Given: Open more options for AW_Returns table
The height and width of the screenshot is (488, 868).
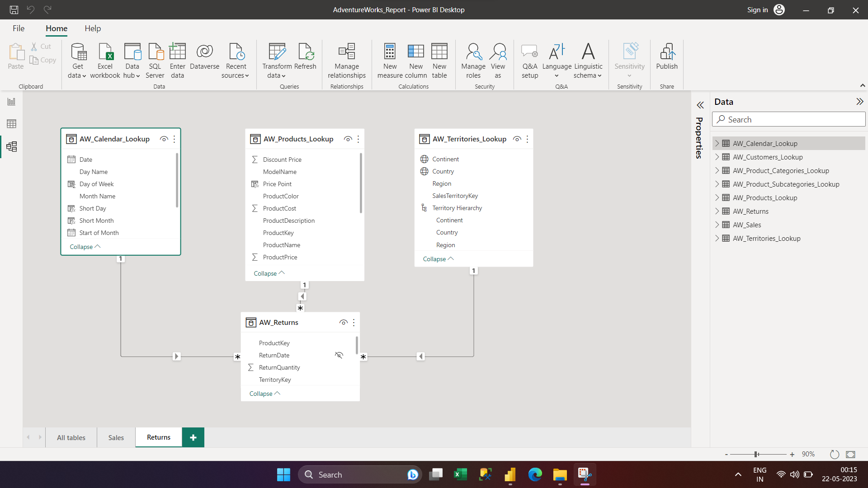Looking at the screenshot, I should click(354, 323).
